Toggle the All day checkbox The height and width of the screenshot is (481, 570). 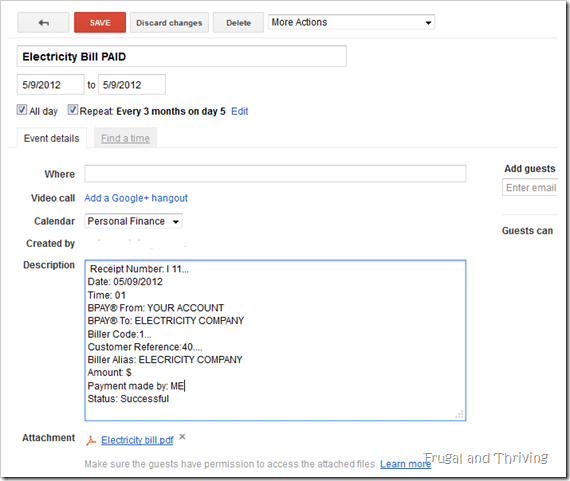22,110
